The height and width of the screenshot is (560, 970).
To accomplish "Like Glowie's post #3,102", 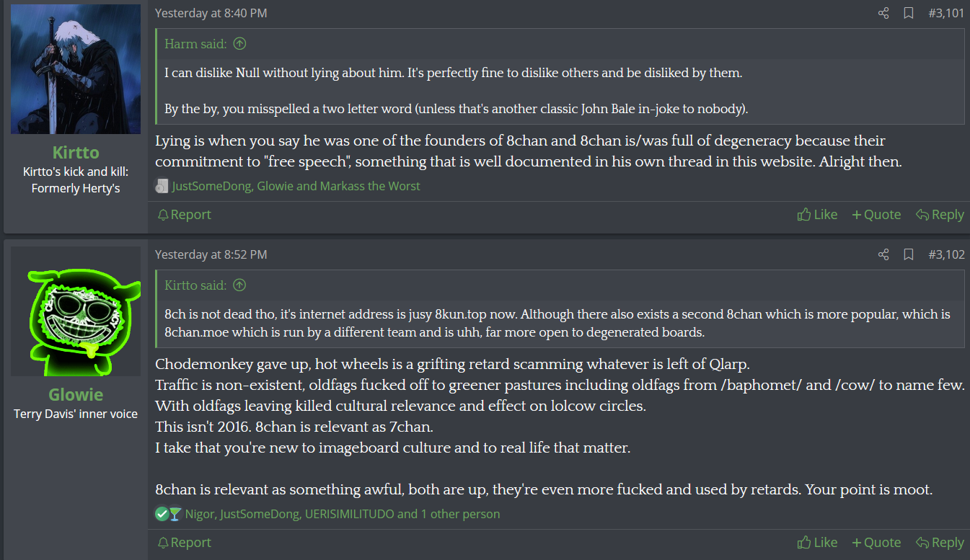I will coord(817,543).
